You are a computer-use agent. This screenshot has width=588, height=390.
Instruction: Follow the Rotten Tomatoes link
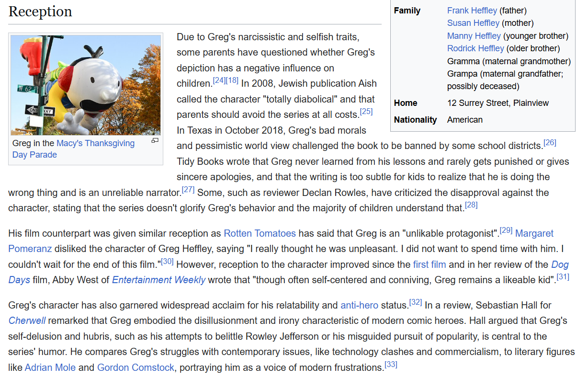(x=260, y=234)
